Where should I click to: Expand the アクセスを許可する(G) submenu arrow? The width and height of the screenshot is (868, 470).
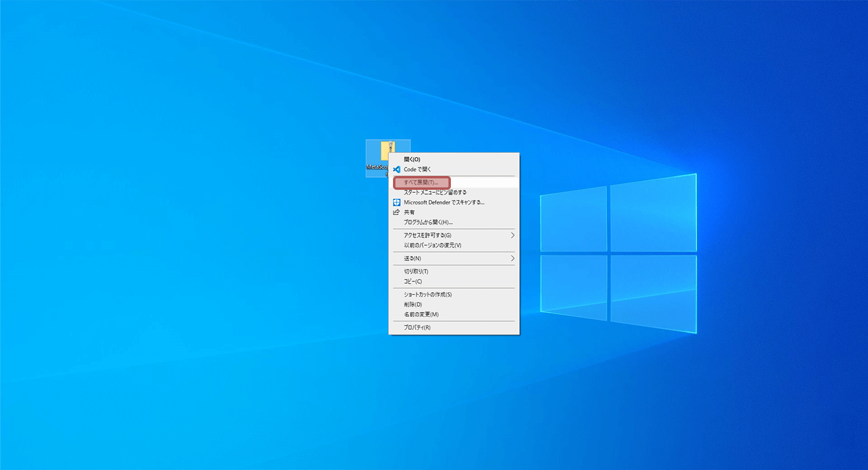513,235
